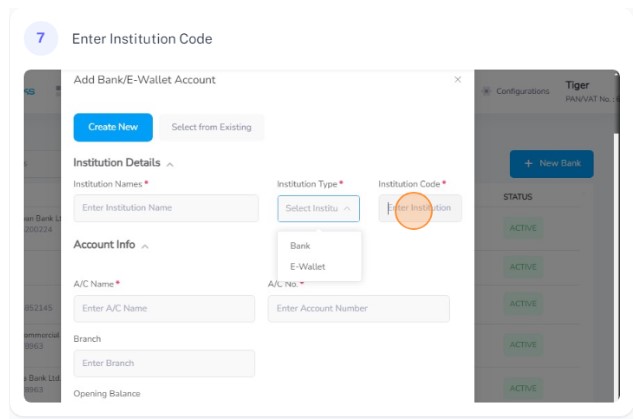The image size is (634, 419).
Task: Click the page vertical scrollbar
Action: [617, 104]
